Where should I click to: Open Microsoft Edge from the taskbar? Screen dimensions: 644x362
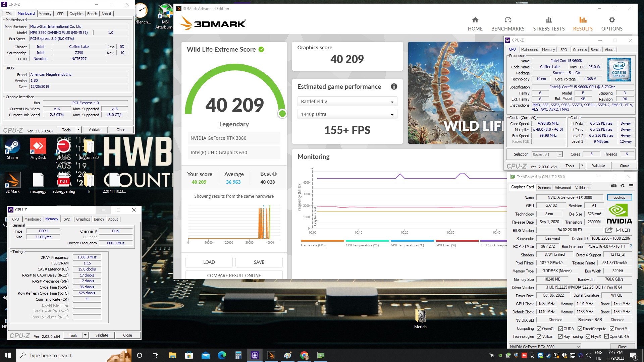click(222, 355)
